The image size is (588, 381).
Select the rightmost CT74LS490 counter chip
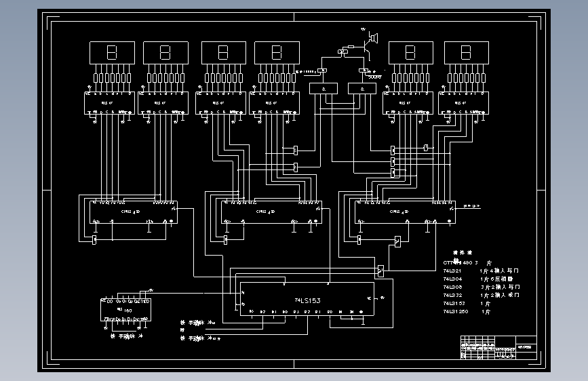(405, 212)
